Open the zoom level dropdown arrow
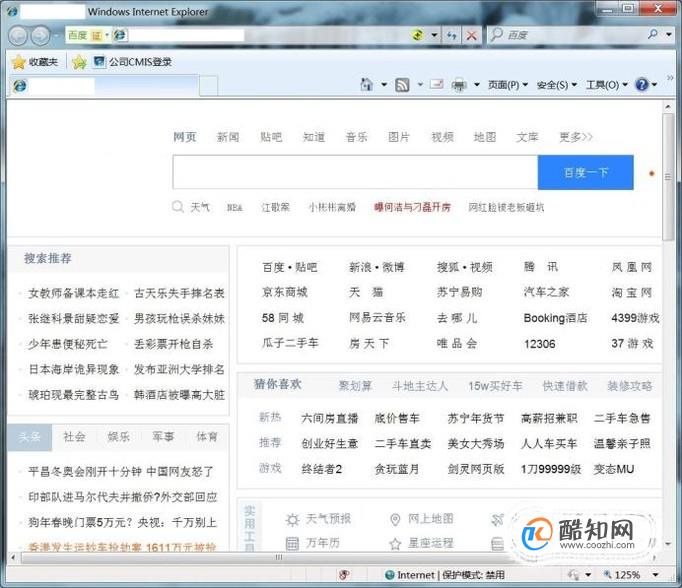682x588 pixels. [655, 575]
